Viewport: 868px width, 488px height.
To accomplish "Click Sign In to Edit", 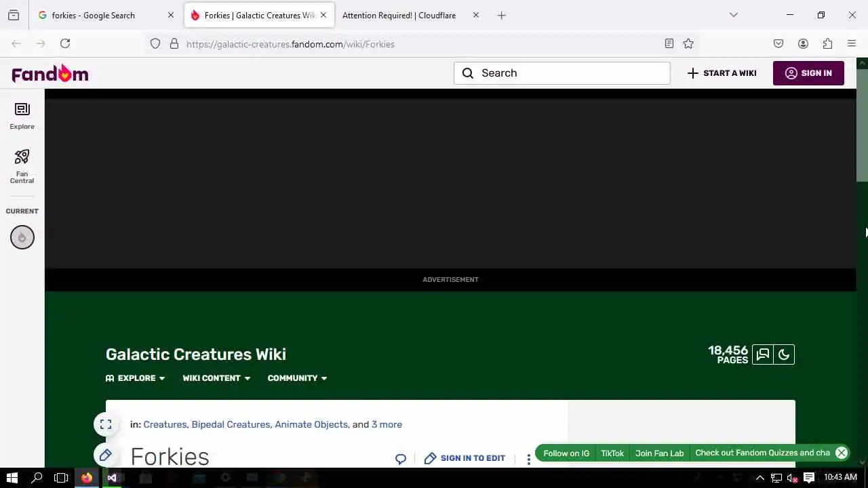I will (x=465, y=458).
